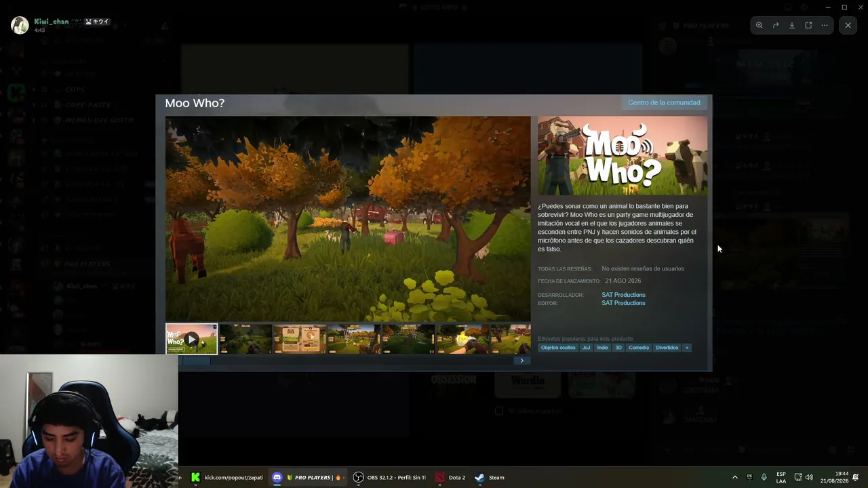Open OBS 32.1.2 from the taskbar
Viewport: 868px width, 488px height.
(x=390, y=477)
